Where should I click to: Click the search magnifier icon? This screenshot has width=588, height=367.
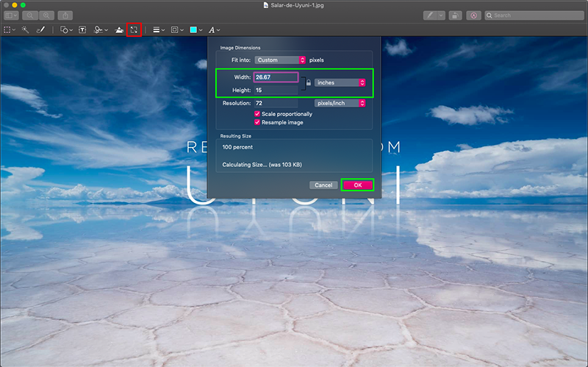click(x=489, y=15)
